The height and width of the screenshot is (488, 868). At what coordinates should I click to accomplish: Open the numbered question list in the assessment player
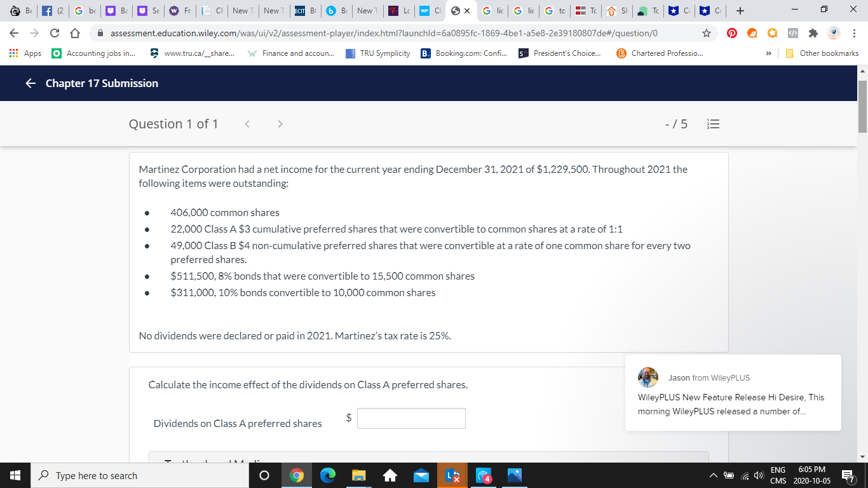pyautogui.click(x=713, y=124)
